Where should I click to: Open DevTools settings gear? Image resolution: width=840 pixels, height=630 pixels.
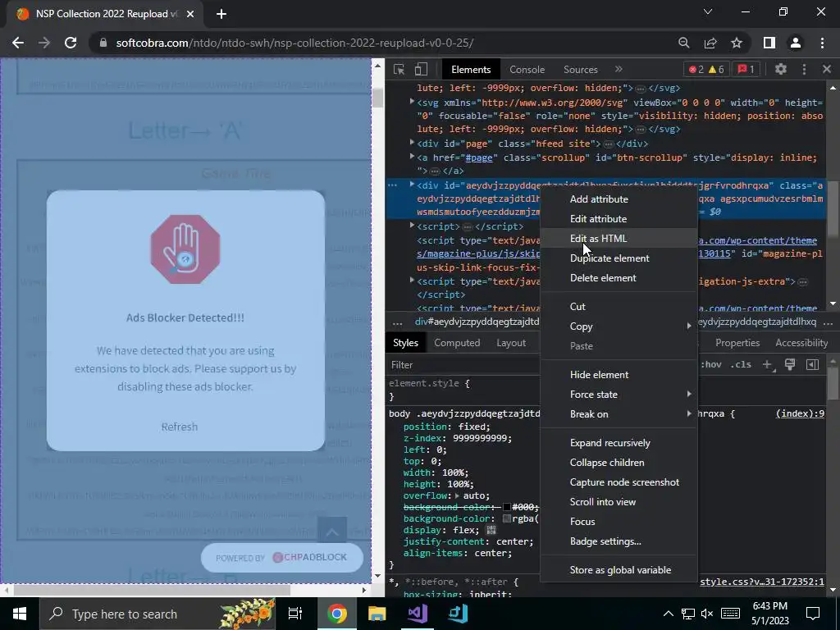point(781,69)
